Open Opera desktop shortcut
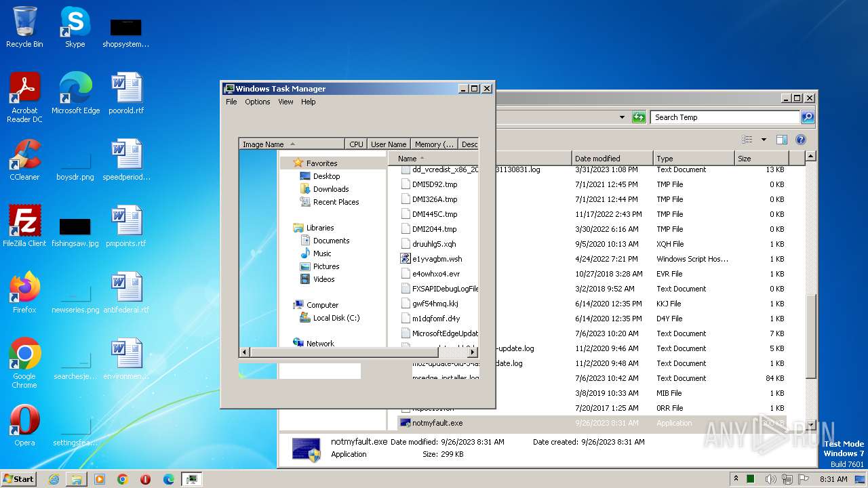 (x=24, y=426)
